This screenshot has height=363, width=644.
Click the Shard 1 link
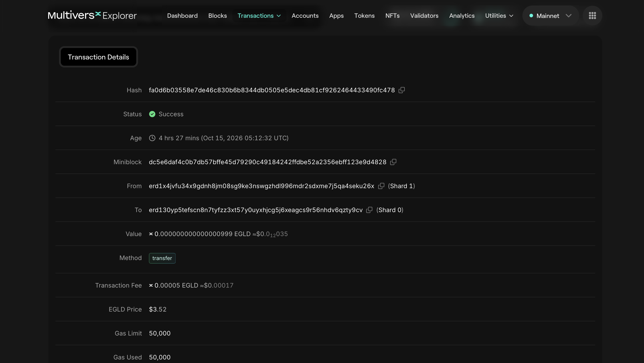click(x=401, y=186)
